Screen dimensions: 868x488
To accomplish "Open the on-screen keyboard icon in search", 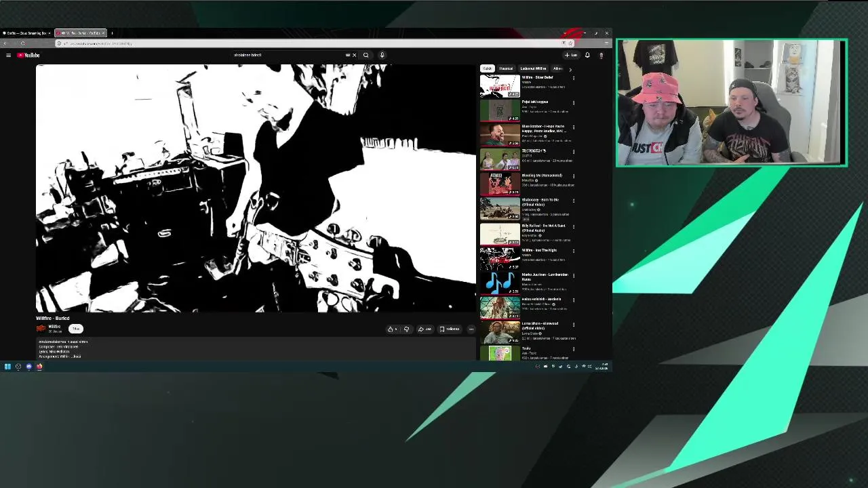I will 348,55.
